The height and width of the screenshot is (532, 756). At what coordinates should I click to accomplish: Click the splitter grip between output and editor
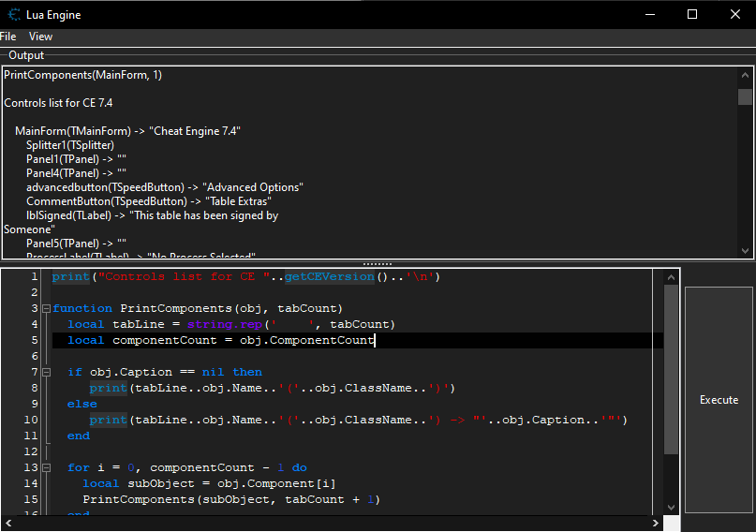click(378, 263)
